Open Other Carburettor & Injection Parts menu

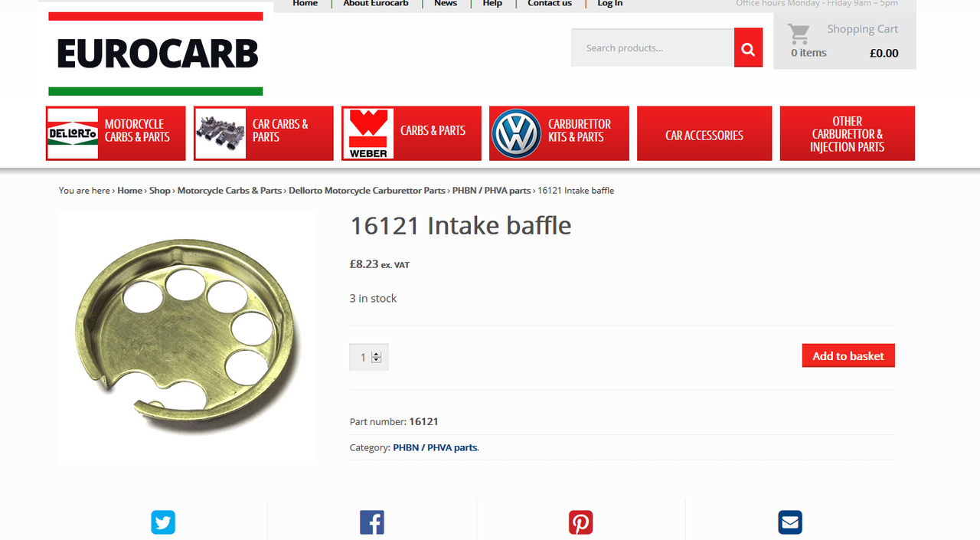click(848, 133)
